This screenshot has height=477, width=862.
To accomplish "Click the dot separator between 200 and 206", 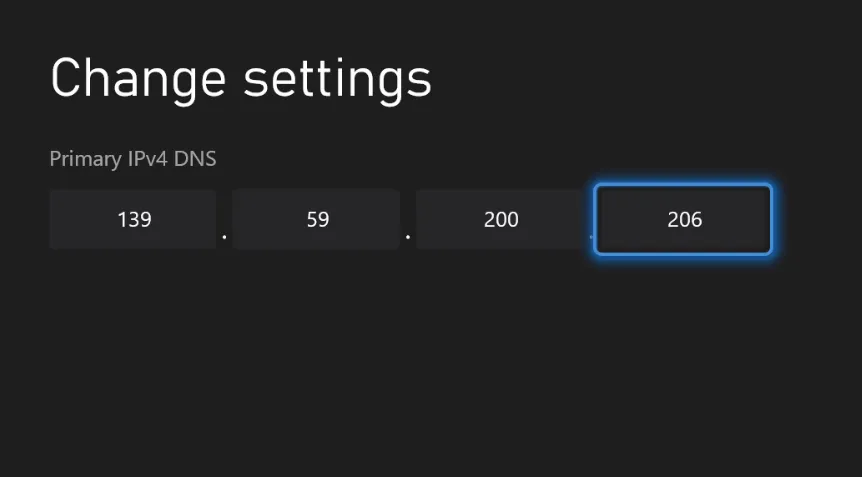I will coord(591,238).
